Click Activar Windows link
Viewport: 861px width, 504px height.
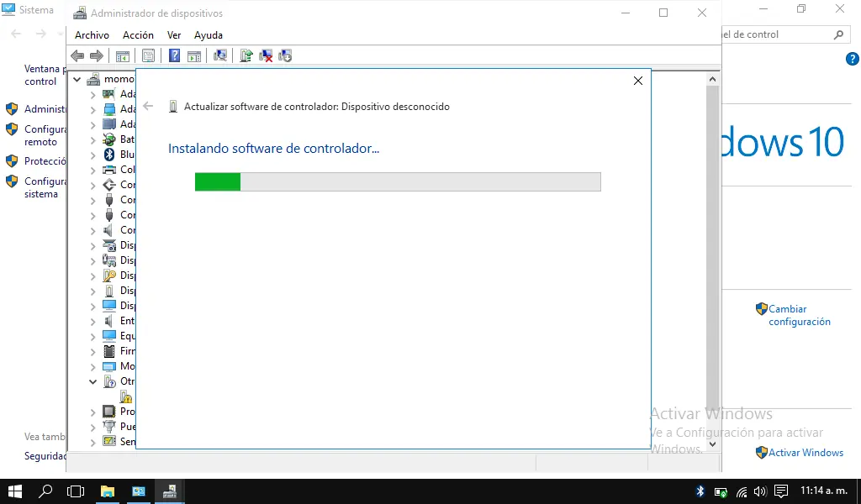(806, 453)
